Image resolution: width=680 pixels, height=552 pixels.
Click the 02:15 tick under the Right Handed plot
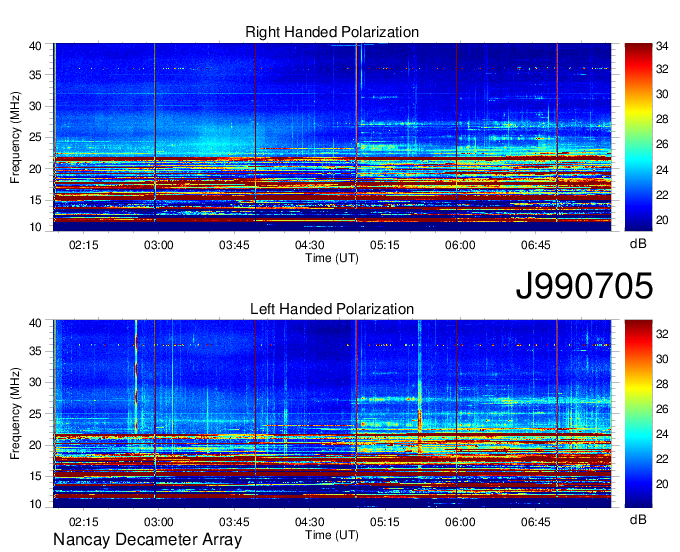(84, 245)
